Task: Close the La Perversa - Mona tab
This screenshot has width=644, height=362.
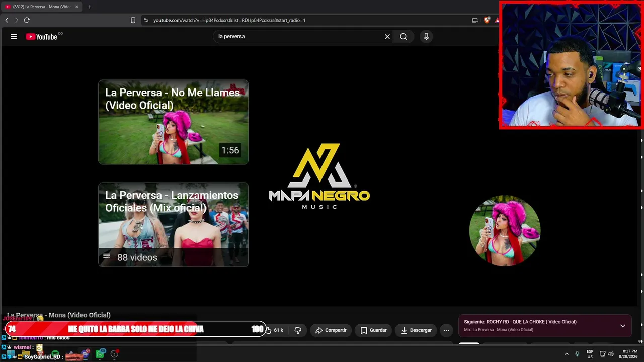Action: pos(76,7)
